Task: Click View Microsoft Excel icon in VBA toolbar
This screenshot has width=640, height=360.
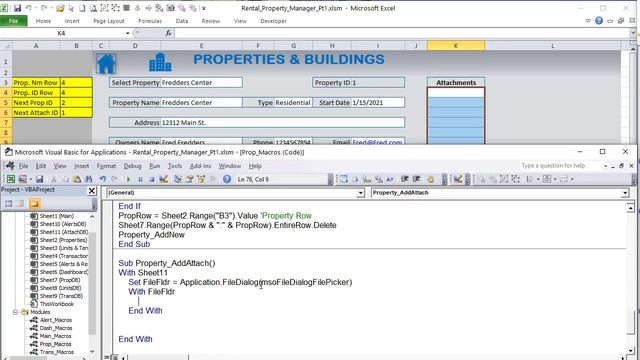Action: [11, 179]
